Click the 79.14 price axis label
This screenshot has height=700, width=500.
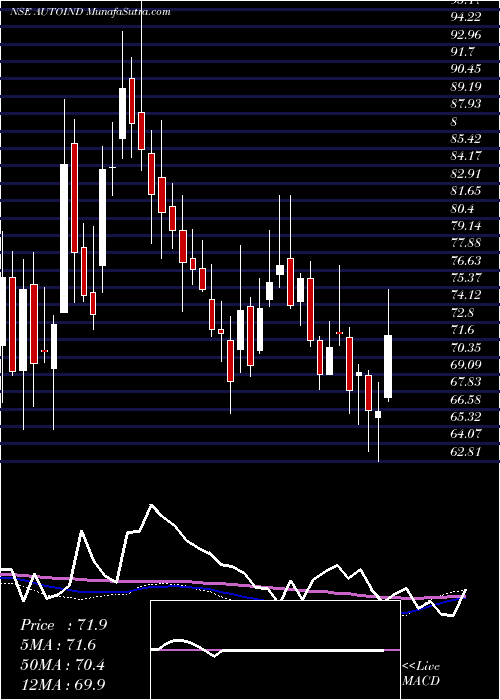click(x=466, y=225)
